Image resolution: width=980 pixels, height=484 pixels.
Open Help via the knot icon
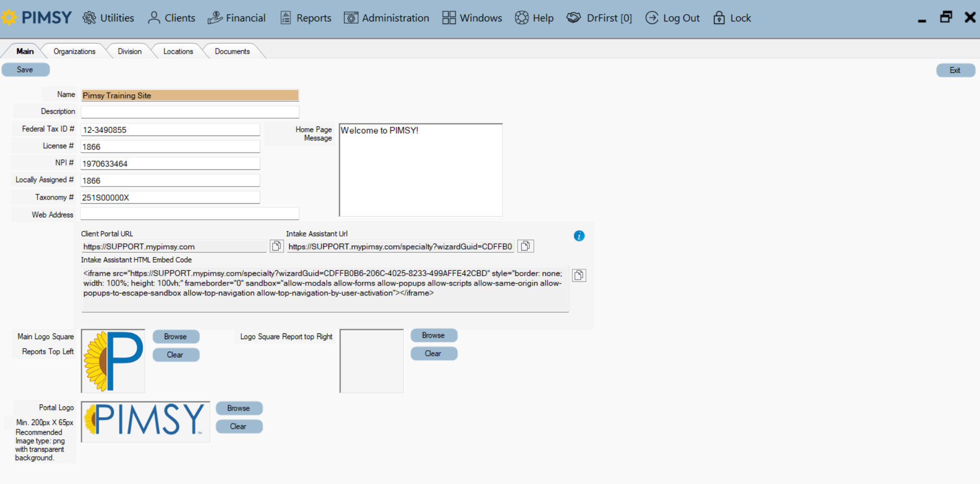pyautogui.click(x=521, y=17)
